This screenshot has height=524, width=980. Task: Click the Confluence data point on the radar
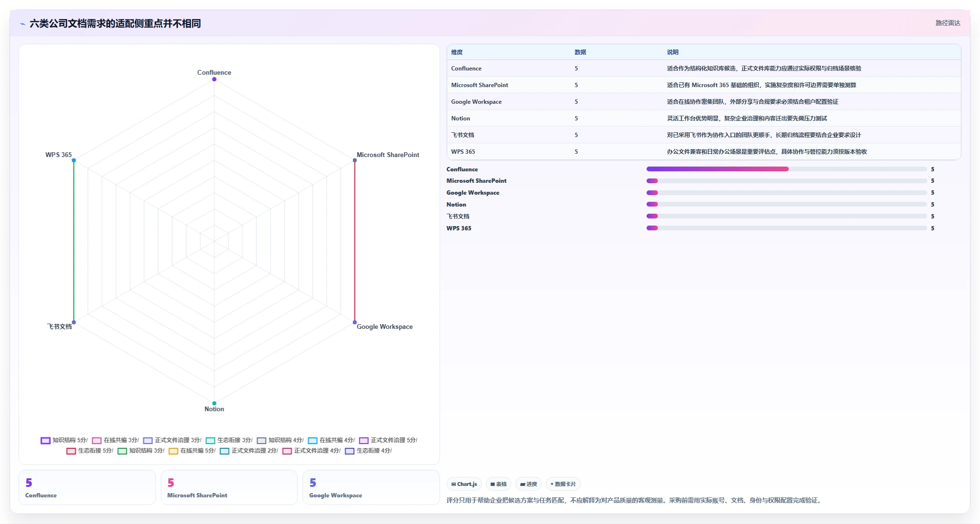(x=214, y=79)
